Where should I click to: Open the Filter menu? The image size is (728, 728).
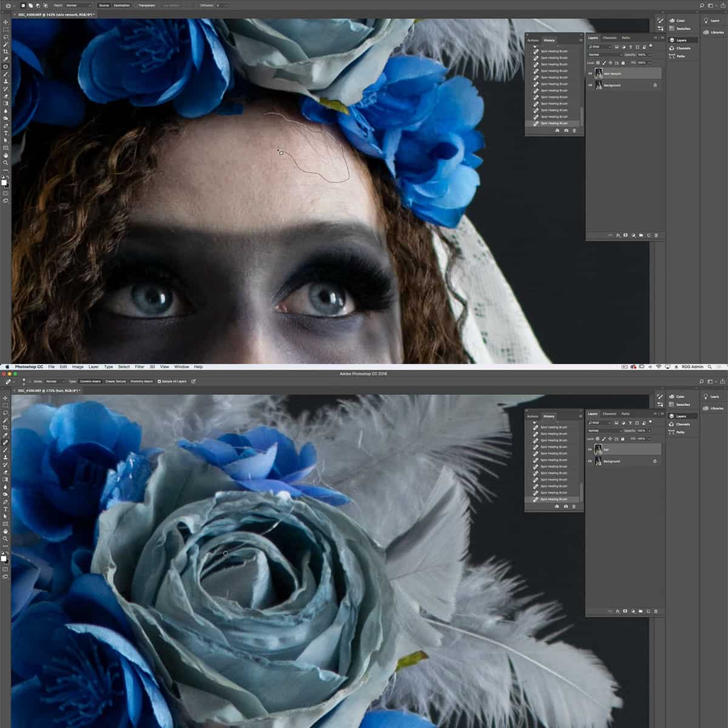(141, 367)
